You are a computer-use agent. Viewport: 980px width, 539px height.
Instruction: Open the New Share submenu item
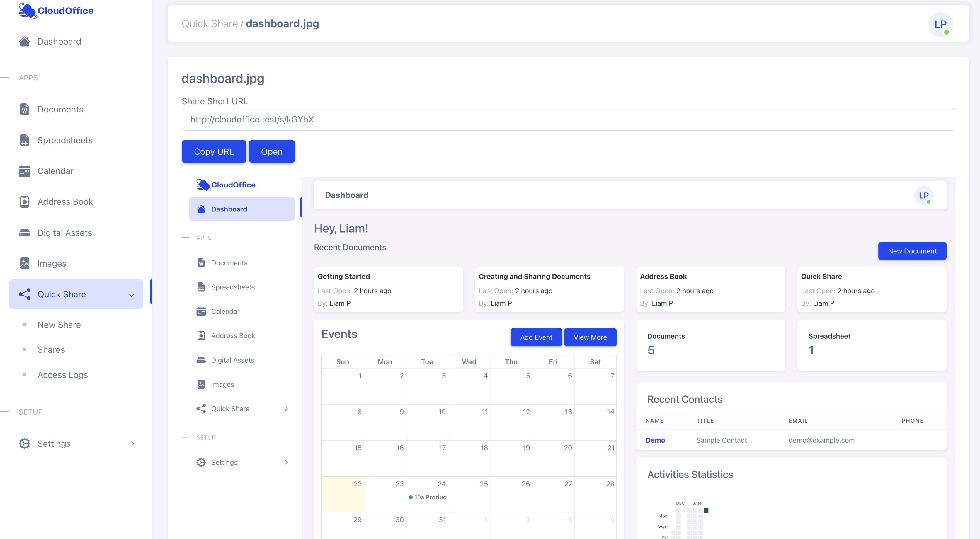(59, 325)
